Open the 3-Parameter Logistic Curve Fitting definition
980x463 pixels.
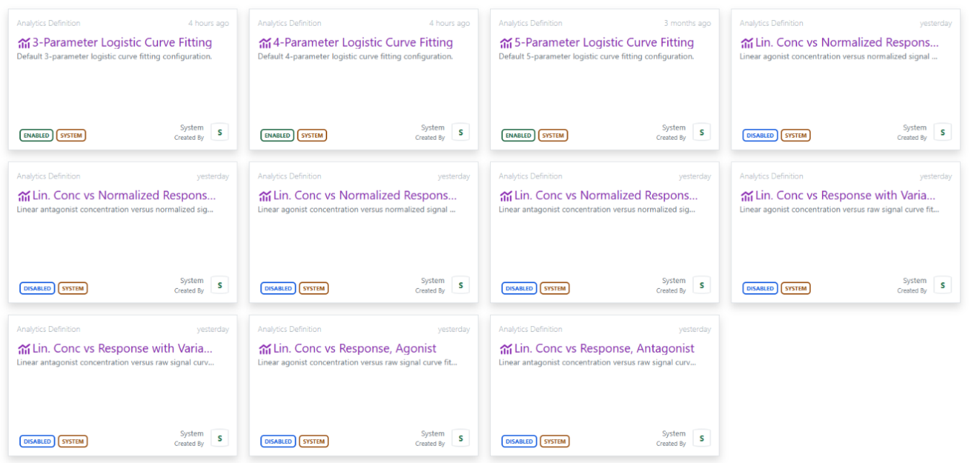pyautogui.click(x=122, y=42)
